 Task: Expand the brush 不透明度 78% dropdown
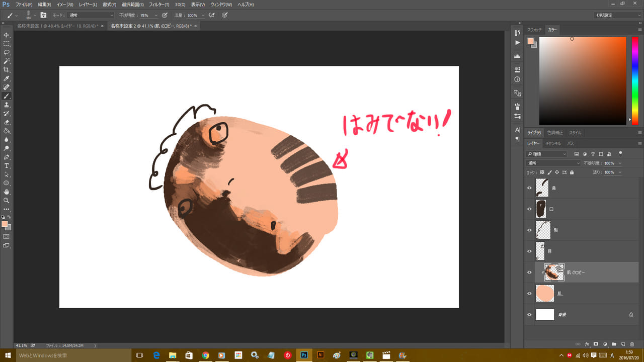pos(156,16)
